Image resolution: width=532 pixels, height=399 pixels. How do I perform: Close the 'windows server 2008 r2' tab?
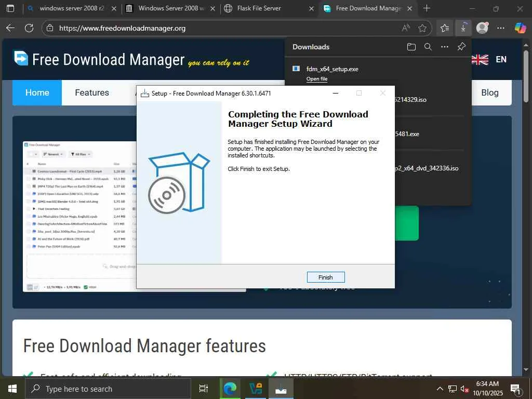114,8
